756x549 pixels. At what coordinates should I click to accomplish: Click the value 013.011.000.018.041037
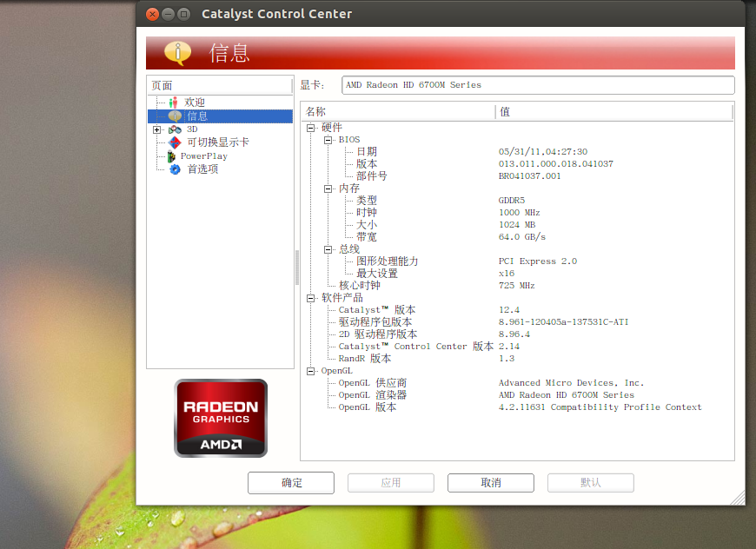556,164
